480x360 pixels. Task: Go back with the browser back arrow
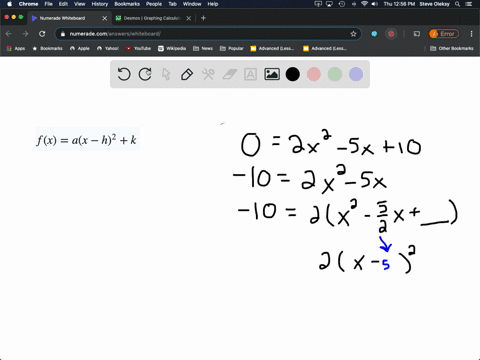click(9, 34)
